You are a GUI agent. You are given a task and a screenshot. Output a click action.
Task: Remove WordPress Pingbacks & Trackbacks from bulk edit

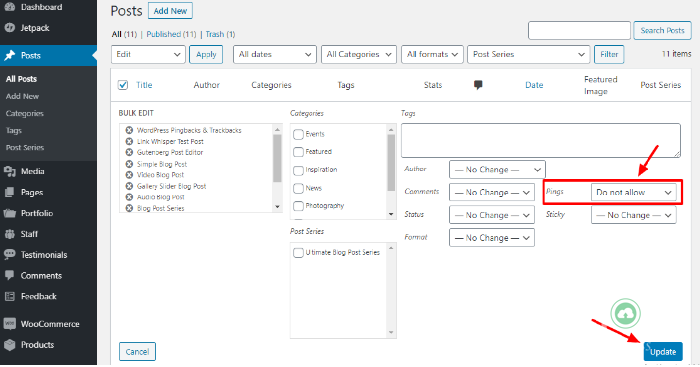point(129,130)
